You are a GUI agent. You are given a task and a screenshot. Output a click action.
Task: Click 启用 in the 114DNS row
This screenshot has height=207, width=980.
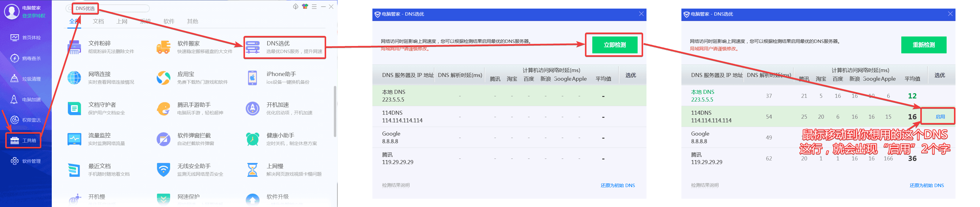coord(940,117)
